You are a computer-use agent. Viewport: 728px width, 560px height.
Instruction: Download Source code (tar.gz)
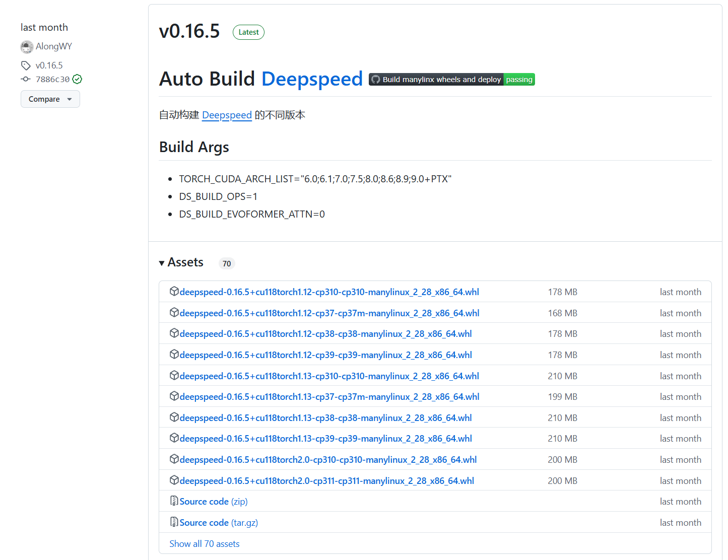(219, 523)
